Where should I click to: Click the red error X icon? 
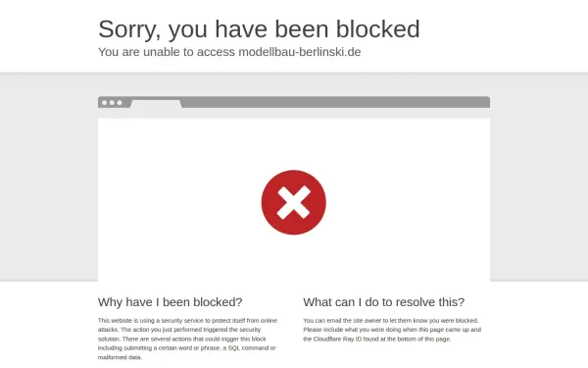pyautogui.click(x=294, y=202)
